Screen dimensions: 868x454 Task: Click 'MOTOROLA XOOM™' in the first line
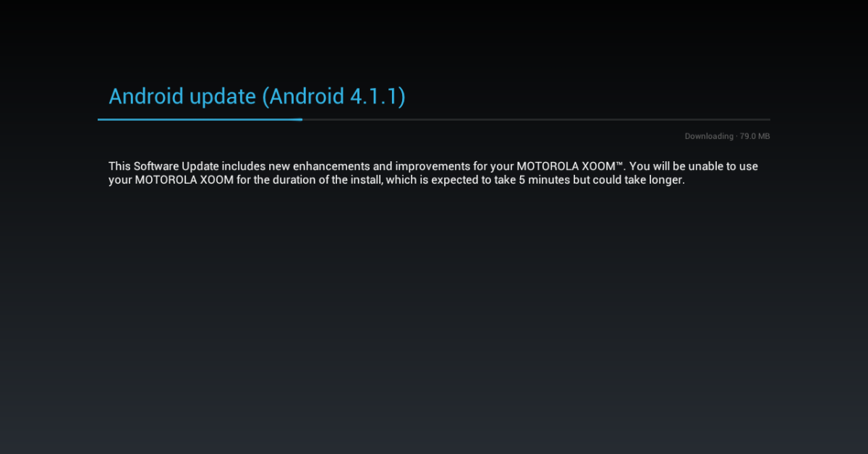(x=570, y=166)
